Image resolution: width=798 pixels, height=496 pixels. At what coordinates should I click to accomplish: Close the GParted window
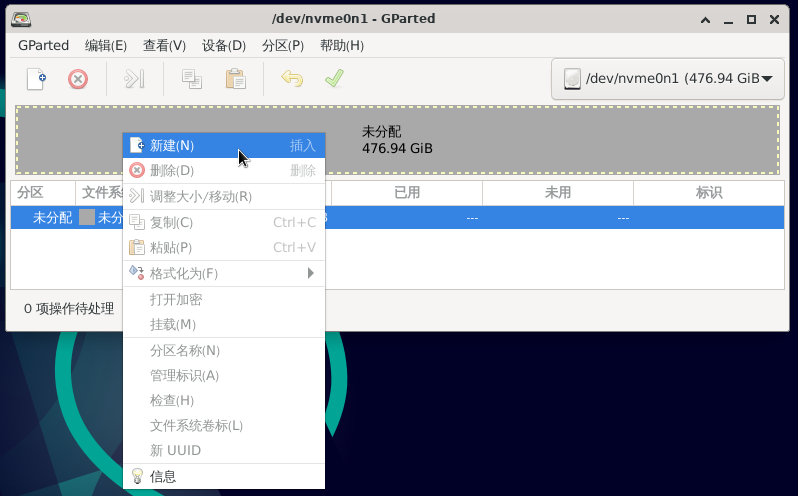click(775, 20)
